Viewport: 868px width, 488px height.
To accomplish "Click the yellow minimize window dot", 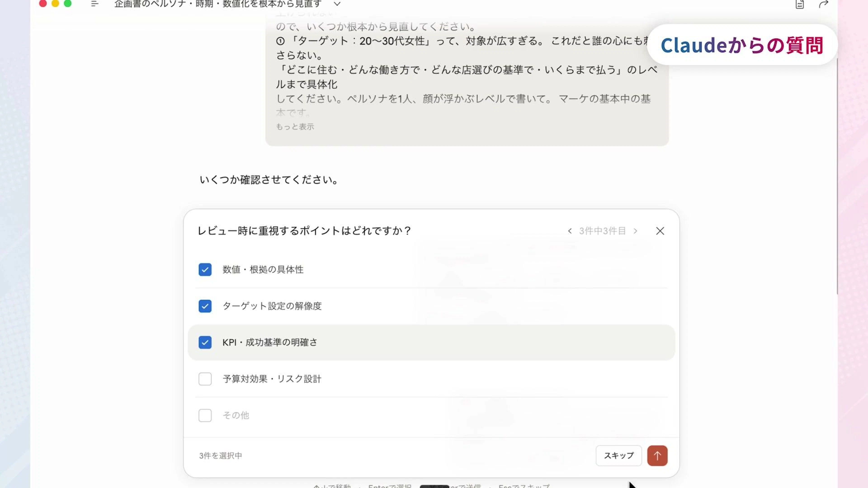I will 55,3.
